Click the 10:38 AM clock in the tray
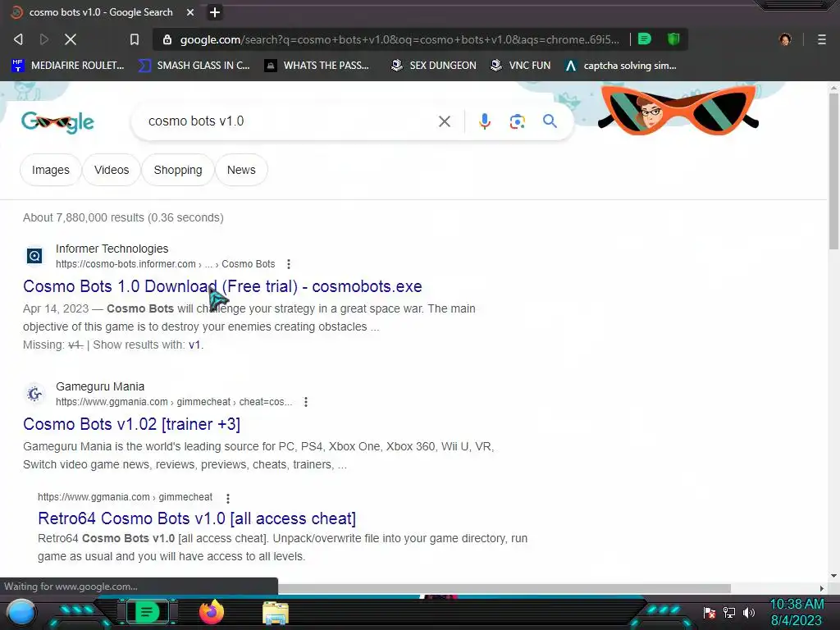The width and height of the screenshot is (840, 630). (797, 605)
